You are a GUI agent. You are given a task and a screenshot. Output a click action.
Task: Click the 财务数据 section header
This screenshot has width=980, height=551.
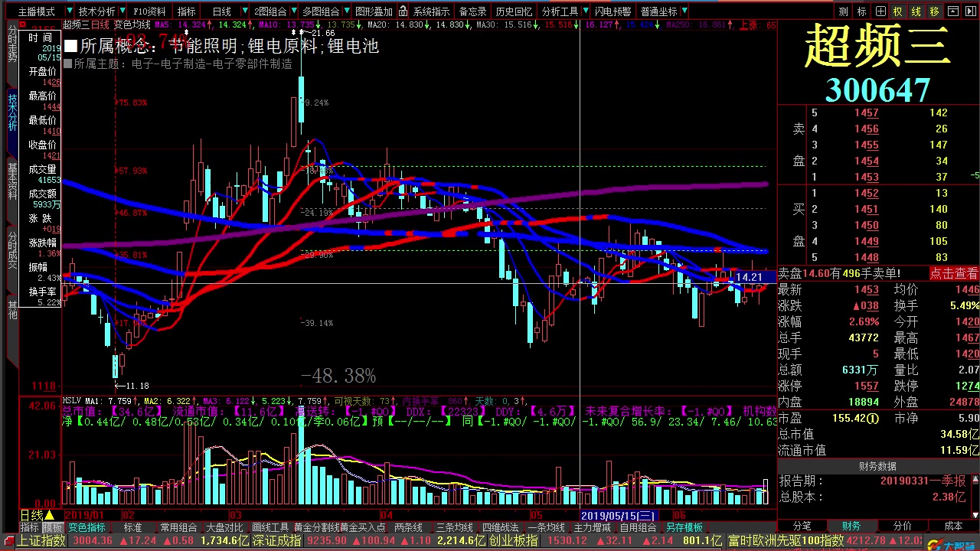tap(877, 466)
